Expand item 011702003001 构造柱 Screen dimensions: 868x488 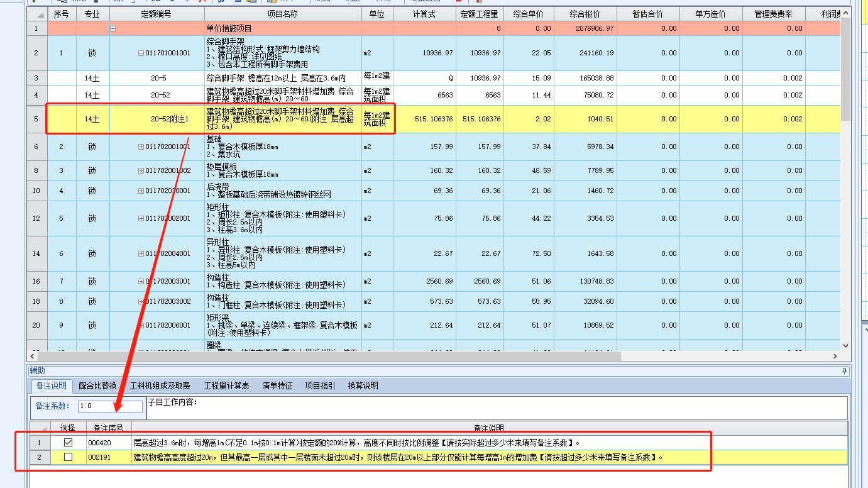point(141,281)
